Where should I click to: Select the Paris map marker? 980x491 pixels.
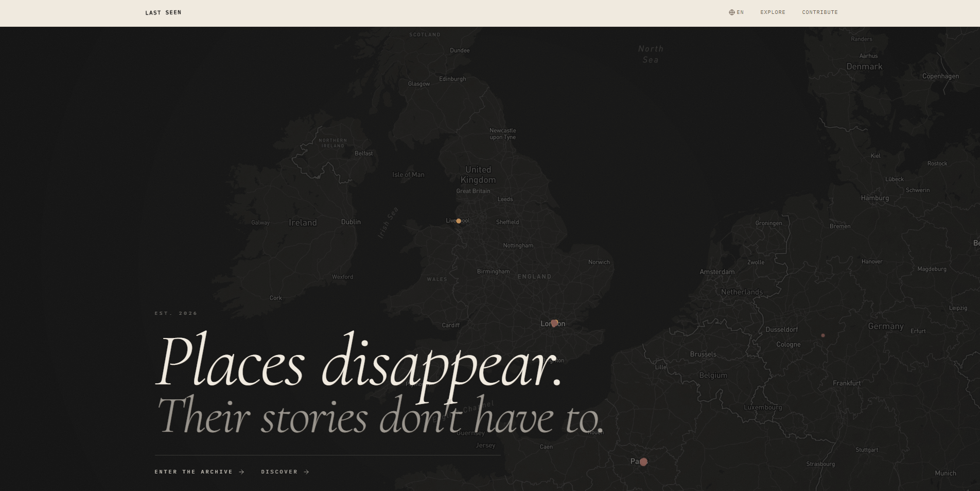tap(643, 462)
